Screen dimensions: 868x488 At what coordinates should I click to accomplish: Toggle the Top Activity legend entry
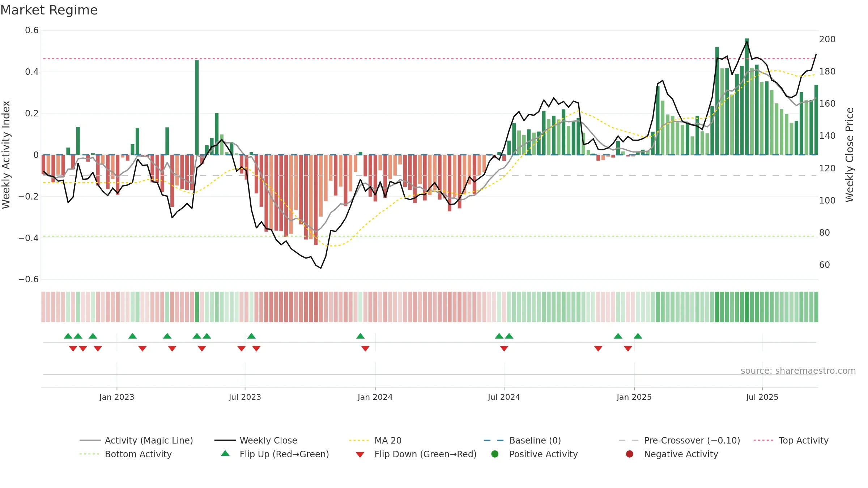[791, 440]
